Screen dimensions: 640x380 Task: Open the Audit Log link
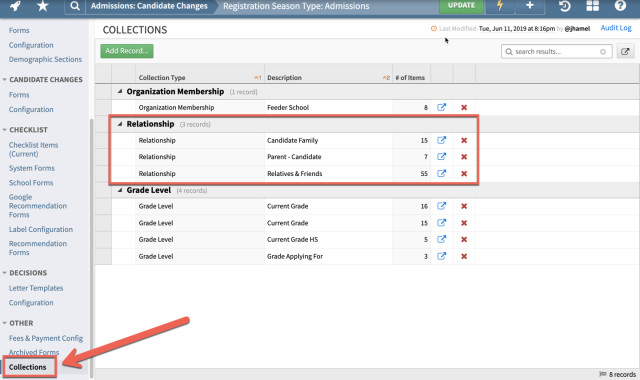(x=616, y=28)
